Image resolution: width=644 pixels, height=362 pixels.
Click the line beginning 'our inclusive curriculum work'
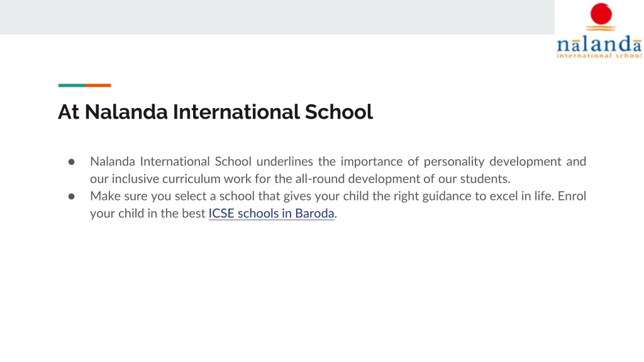pyautogui.click(x=300, y=179)
